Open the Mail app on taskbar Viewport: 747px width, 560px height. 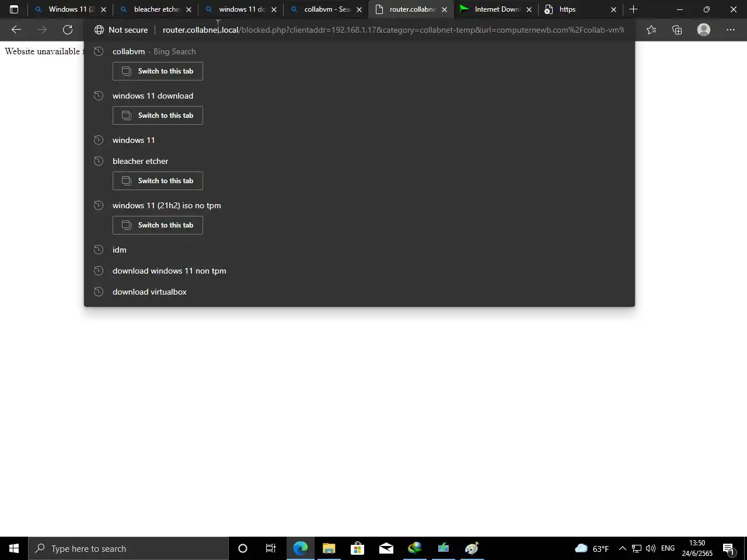(386, 548)
